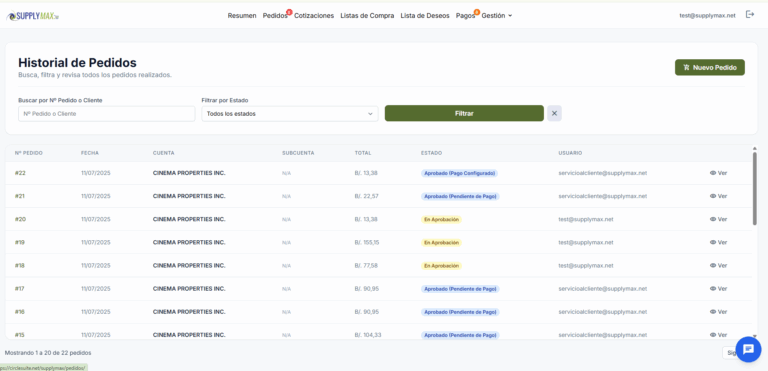
Task: Click the logout icon next to the email
Action: [x=750, y=15]
